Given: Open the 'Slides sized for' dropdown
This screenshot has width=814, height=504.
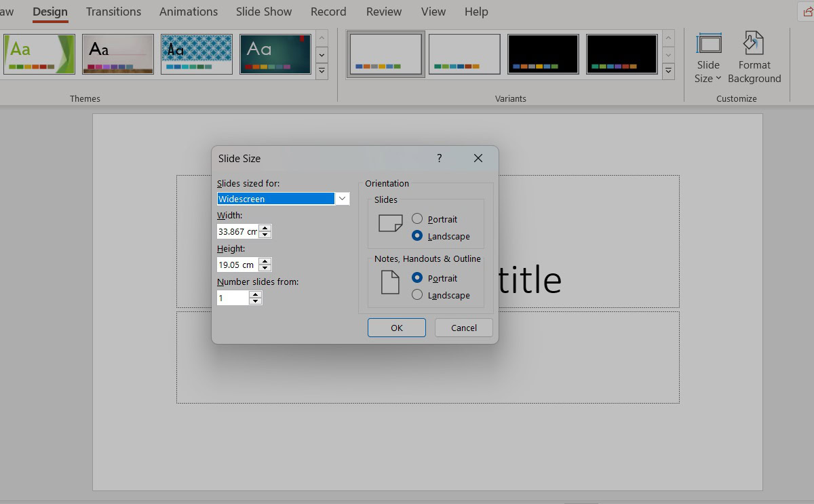Looking at the screenshot, I should click(x=343, y=199).
